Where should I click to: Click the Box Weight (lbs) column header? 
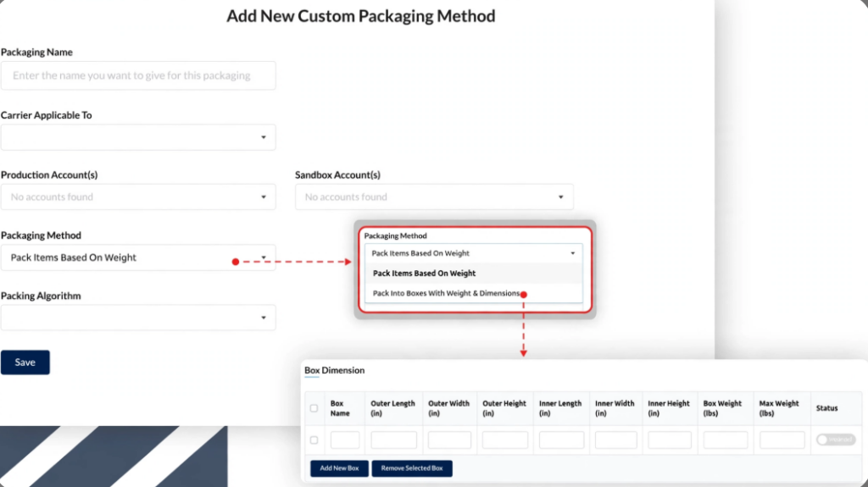coord(722,408)
